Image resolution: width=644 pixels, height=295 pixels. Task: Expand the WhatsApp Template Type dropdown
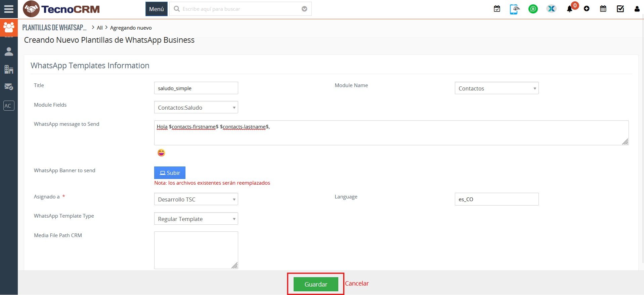(x=196, y=219)
